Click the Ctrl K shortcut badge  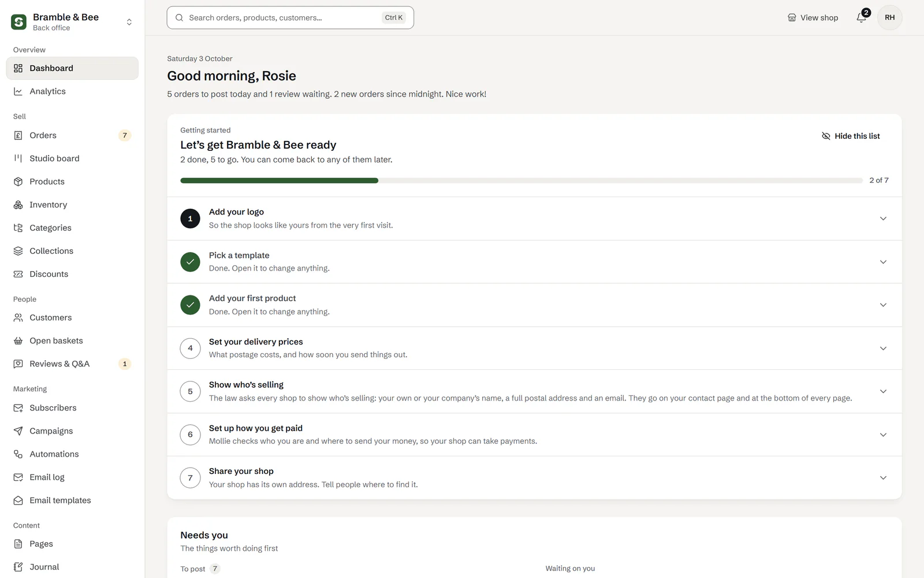tap(394, 18)
